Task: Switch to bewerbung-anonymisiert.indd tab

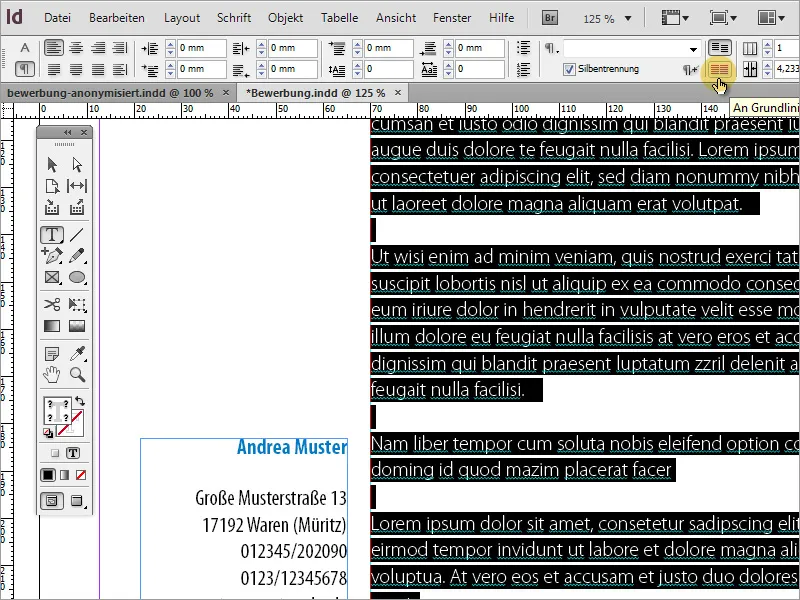Action: 110,93
